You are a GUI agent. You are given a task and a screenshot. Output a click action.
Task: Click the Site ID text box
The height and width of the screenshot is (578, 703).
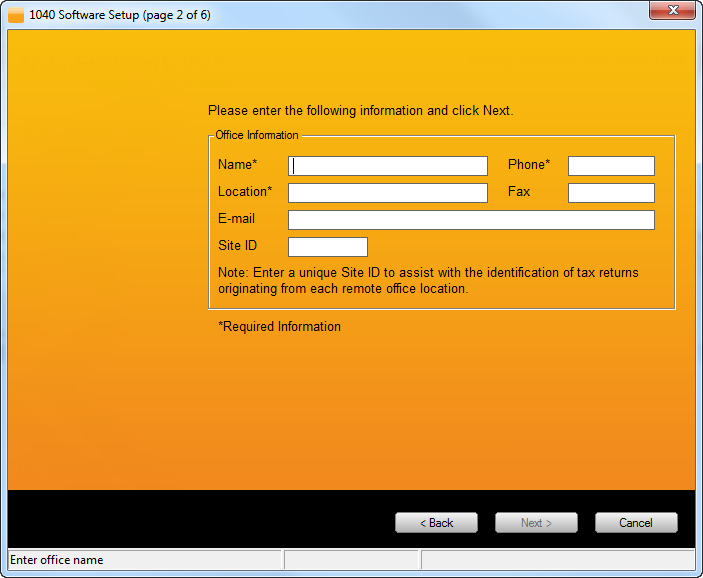[328, 247]
